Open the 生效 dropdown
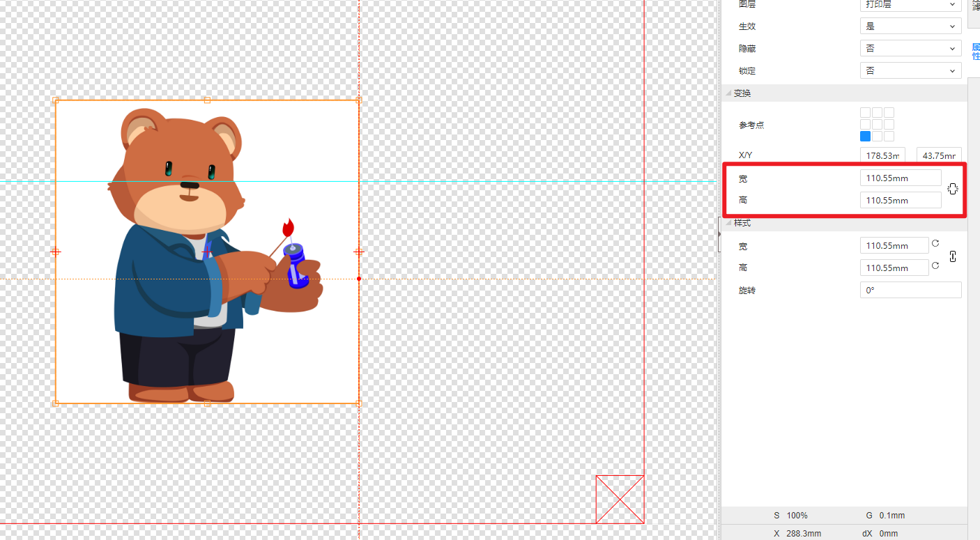 [910, 26]
